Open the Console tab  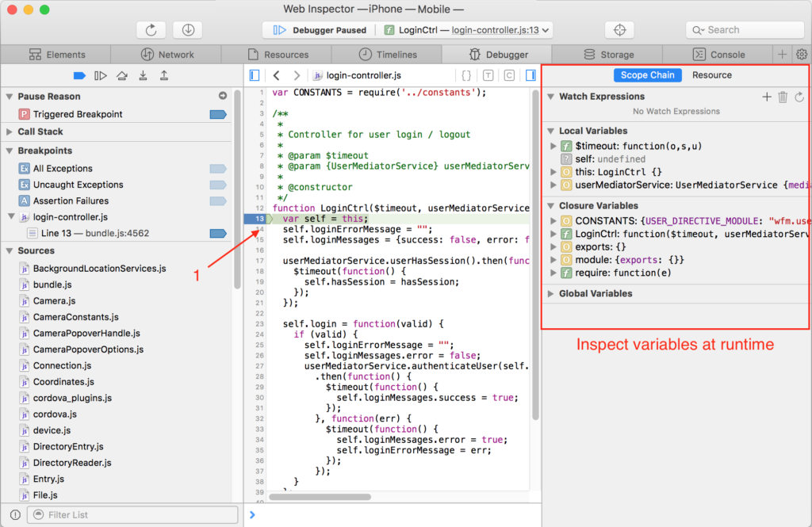pos(718,55)
